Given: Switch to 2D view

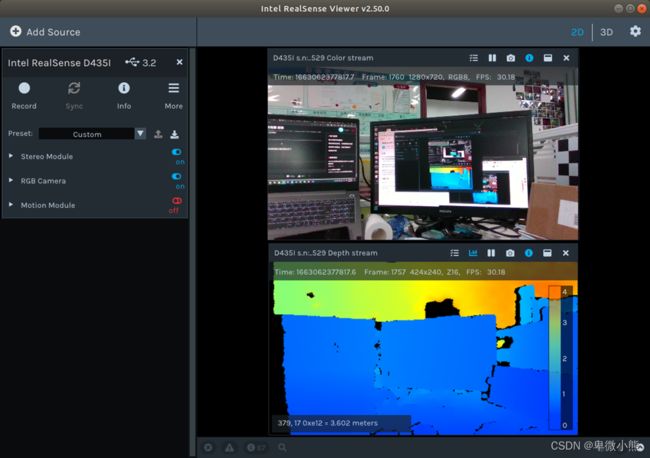Looking at the screenshot, I should [x=577, y=32].
